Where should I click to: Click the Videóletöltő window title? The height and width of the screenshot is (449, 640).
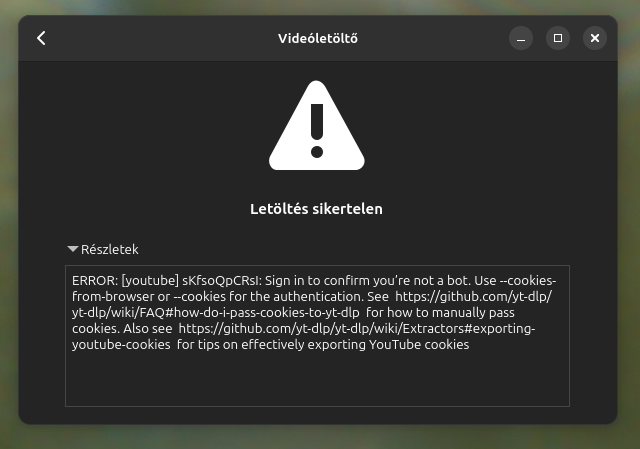(318, 38)
